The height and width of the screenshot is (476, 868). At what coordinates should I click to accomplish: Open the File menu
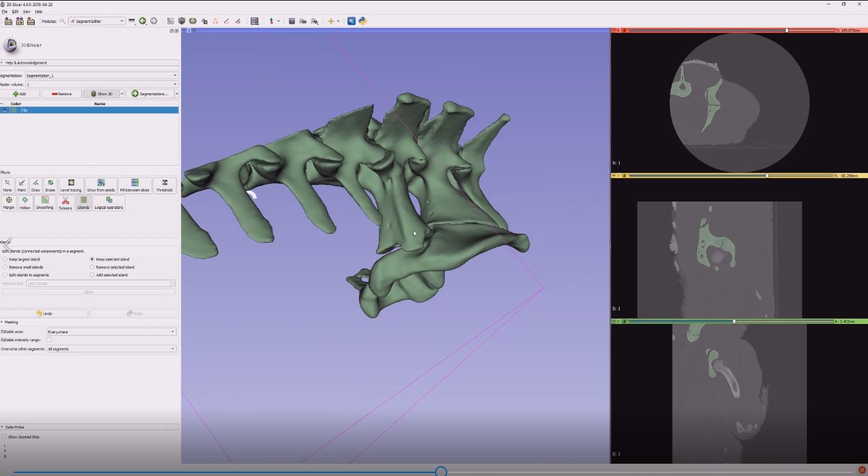4,11
